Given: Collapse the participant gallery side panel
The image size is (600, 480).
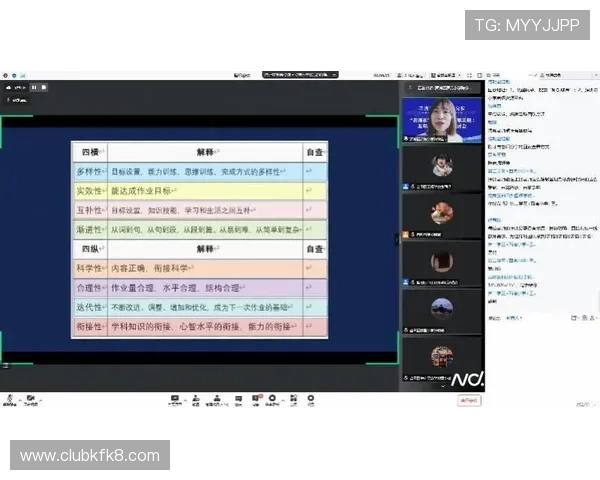Looking at the screenshot, I should (397, 239).
